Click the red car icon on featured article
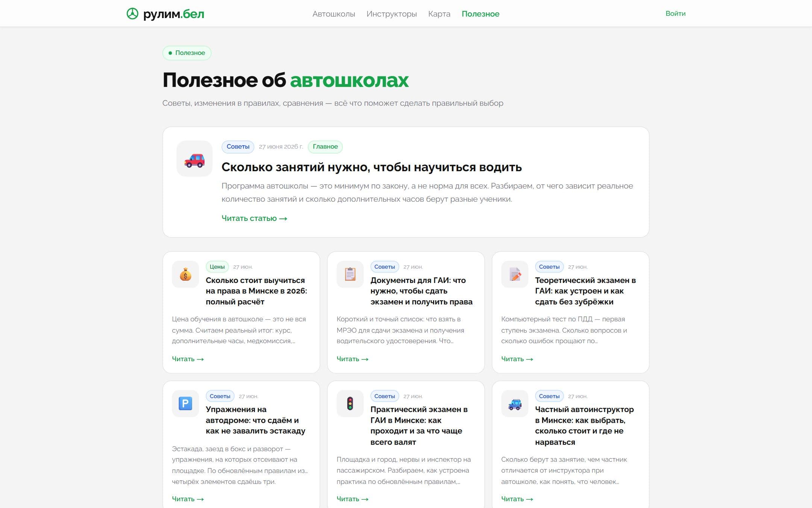This screenshot has width=812, height=508. tap(194, 160)
